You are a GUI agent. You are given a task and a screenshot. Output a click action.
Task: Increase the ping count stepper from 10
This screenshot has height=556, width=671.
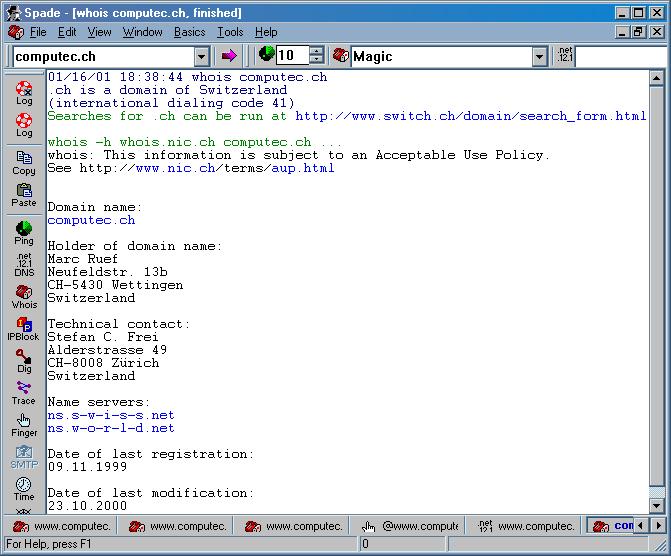pos(316,51)
